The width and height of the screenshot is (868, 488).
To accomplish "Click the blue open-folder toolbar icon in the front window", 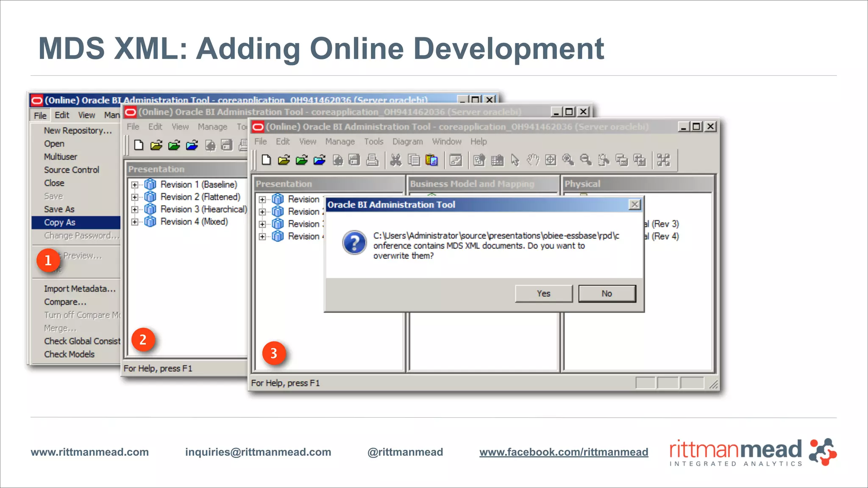I will point(320,160).
